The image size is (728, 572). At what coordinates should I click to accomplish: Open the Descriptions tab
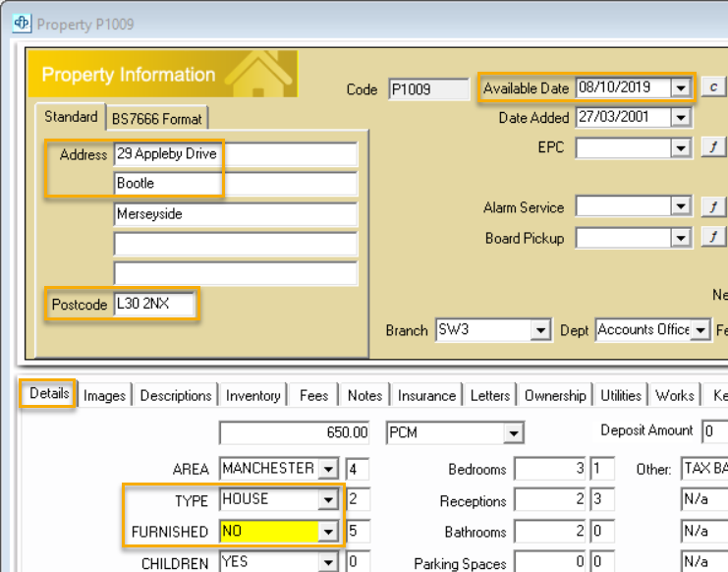176,395
